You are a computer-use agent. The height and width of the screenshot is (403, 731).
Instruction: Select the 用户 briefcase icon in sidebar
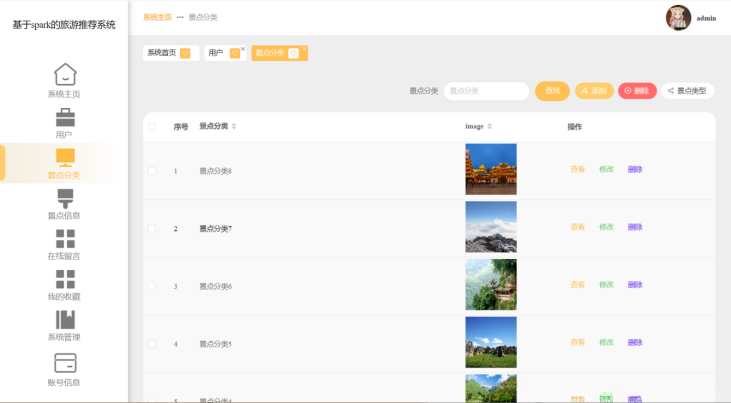click(x=65, y=118)
